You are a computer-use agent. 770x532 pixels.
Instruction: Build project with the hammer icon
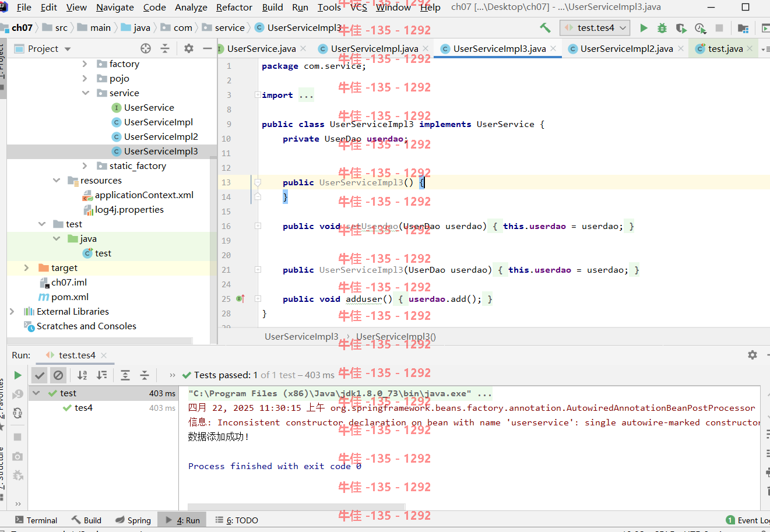point(545,27)
